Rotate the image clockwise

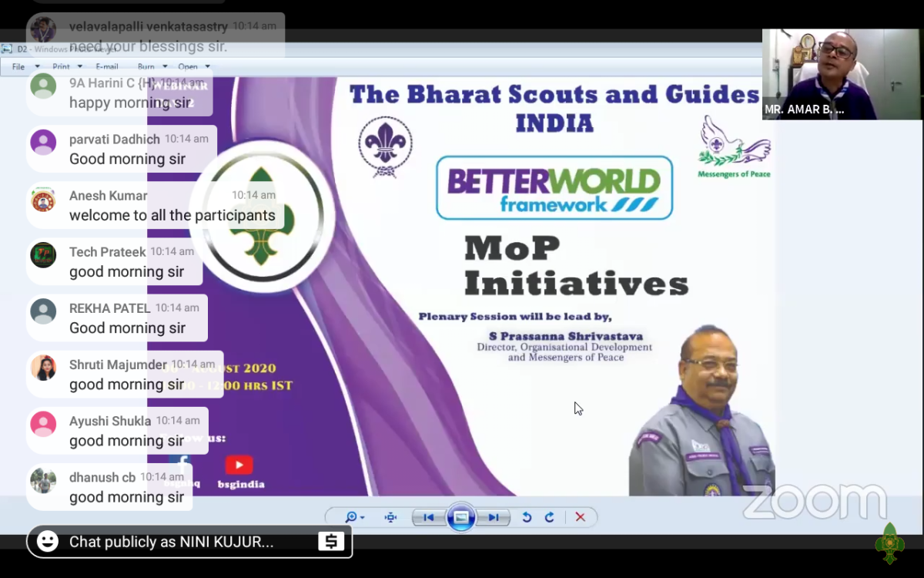[549, 517]
